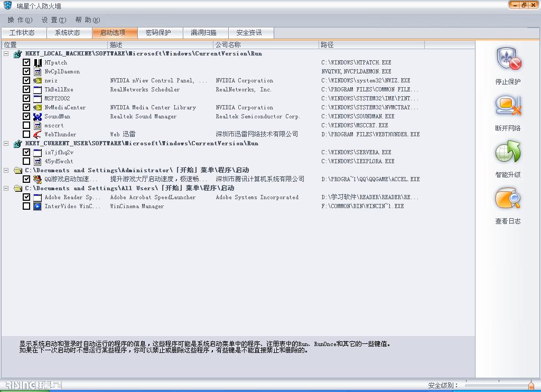Click the 断开网络 disconnect icon
The image size is (541, 392).
coord(508,106)
